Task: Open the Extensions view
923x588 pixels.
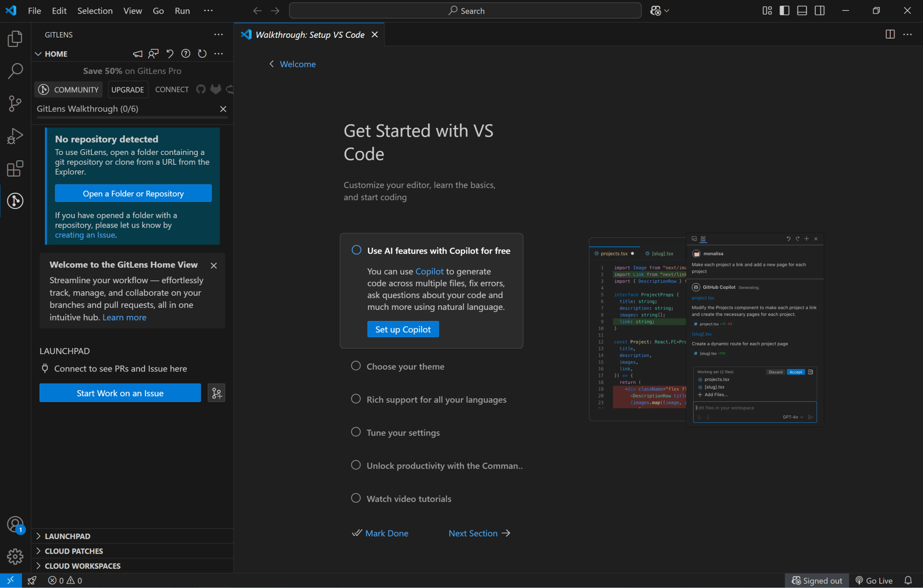Action: pyautogui.click(x=15, y=169)
